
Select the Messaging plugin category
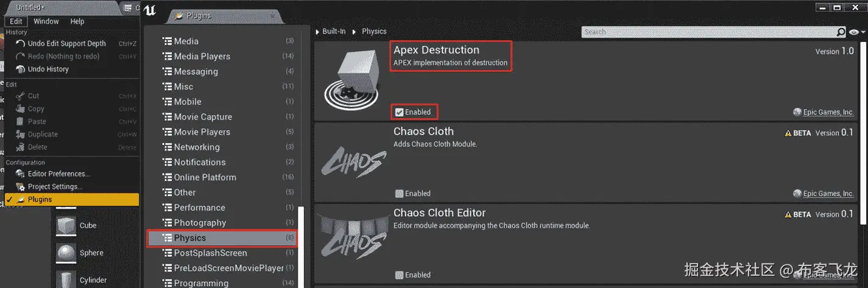[222, 71]
